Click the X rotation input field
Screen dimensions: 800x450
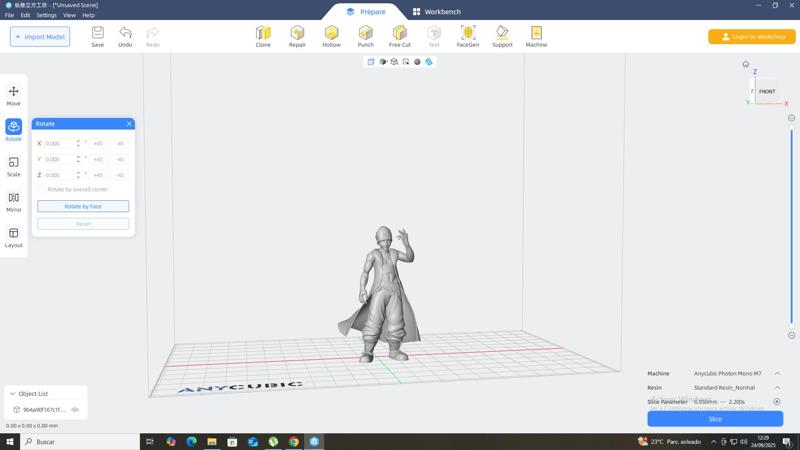click(59, 143)
